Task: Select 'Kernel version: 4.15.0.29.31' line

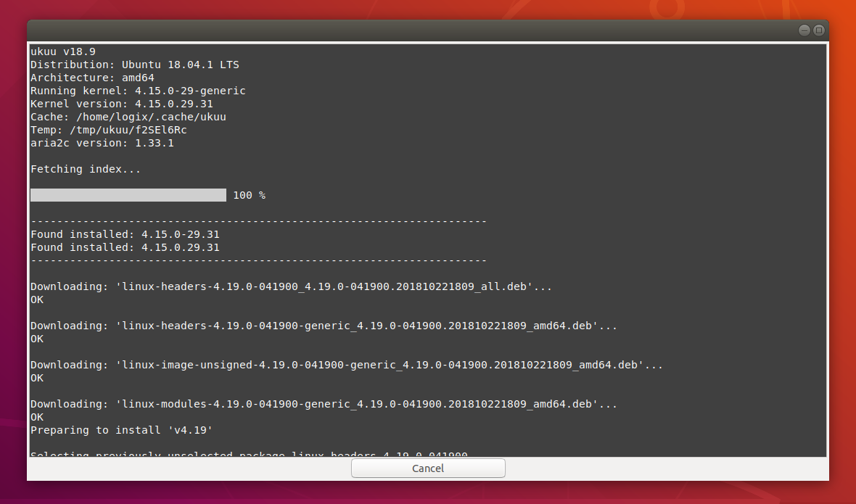Action: coord(122,104)
